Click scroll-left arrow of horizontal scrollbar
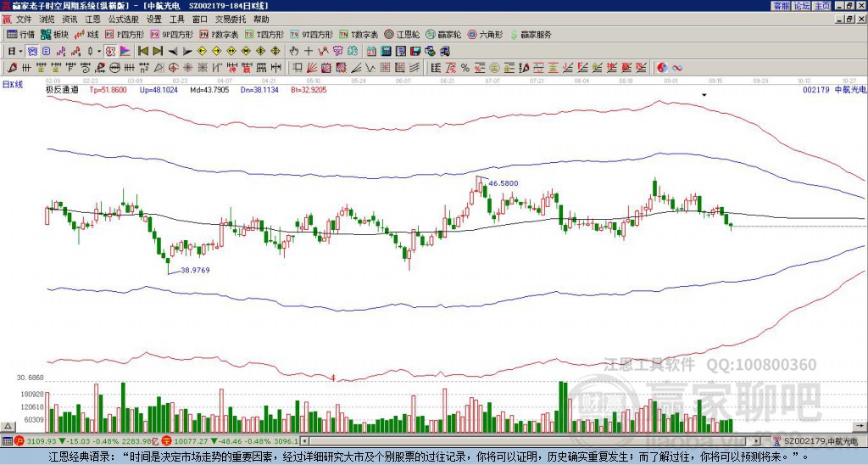 [x=303, y=442]
